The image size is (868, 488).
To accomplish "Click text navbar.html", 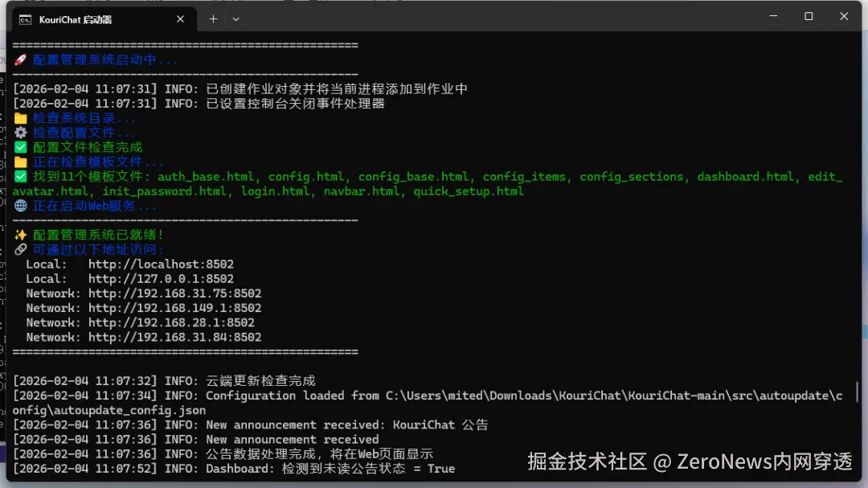I will pyautogui.click(x=362, y=191).
